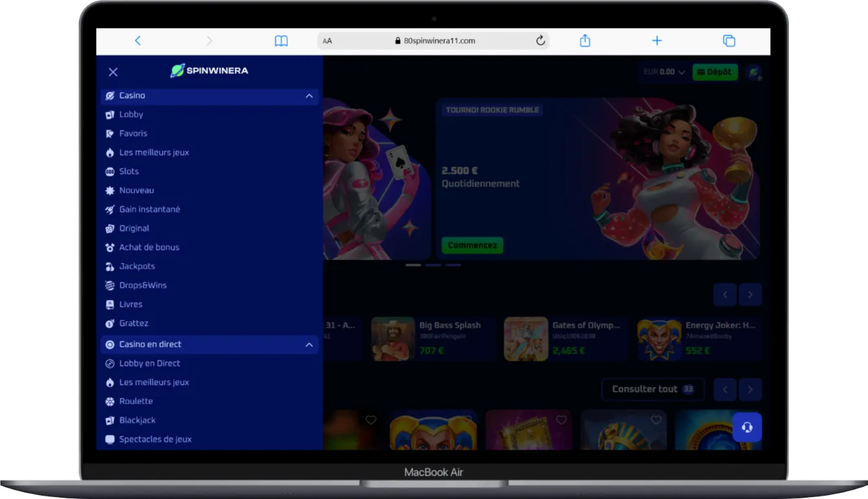Open the SPINWINERA logo home link

(209, 71)
